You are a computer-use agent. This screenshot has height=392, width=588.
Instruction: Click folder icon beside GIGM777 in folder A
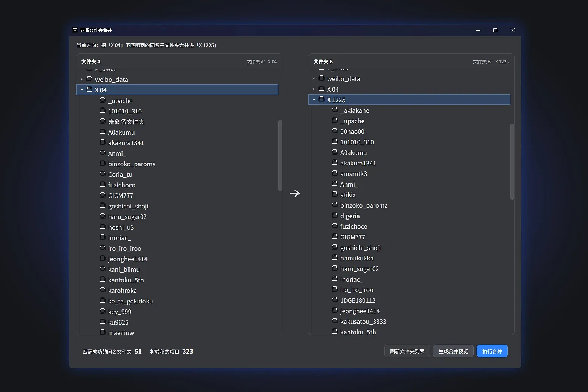point(103,195)
